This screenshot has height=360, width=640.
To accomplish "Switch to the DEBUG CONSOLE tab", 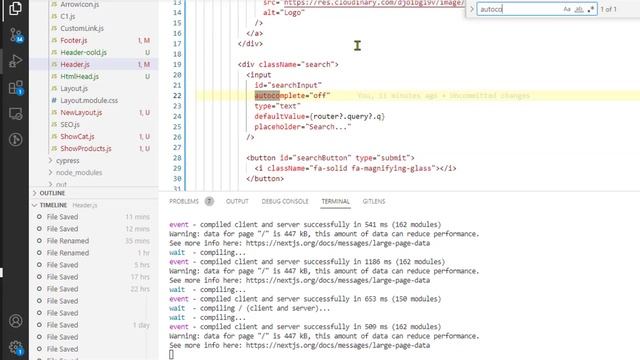I will tap(285, 201).
